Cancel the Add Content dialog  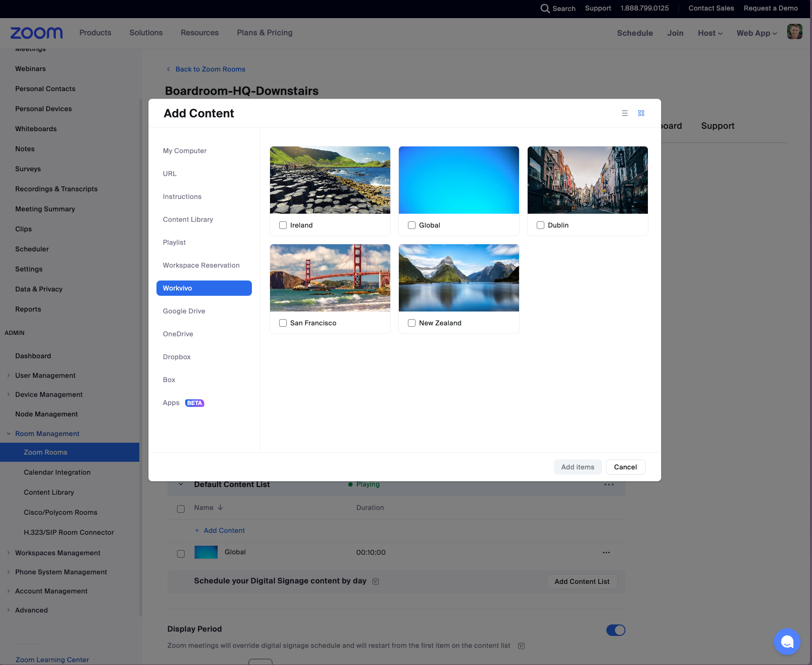click(625, 467)
